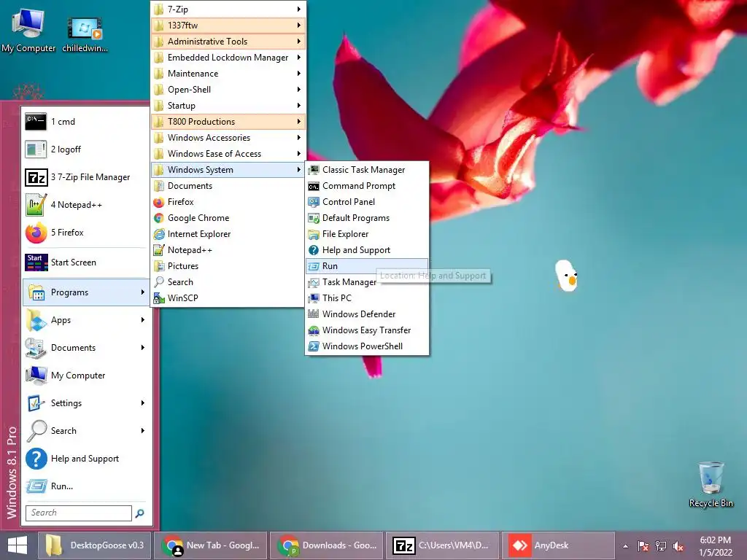The image size is (747, 560).
Task: Expand the 7-Zip folder
Action: click(x=228, y=9)
